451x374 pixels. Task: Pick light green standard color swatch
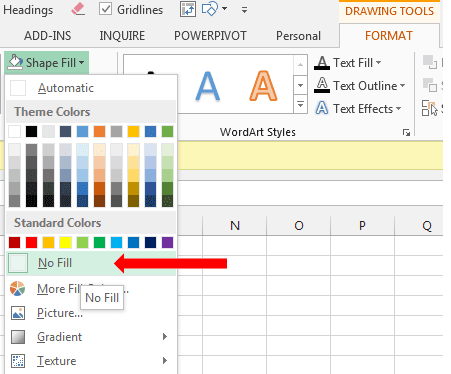pyautogui.click(x=82, y=242)
